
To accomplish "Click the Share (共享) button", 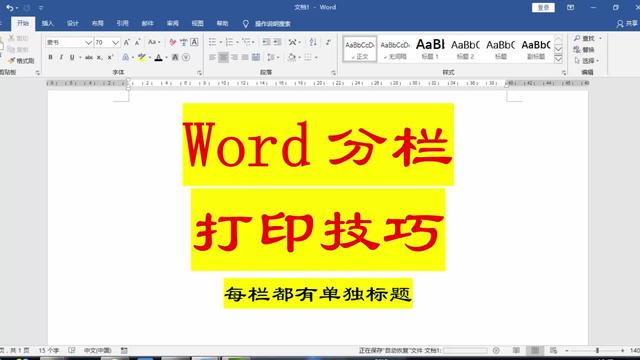I will tap(628, 24).
